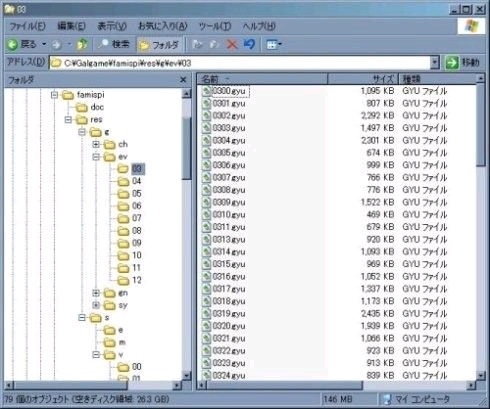Expand the ch folder node
Image resolution: width=490 pixels, height=409 pixels.
[x=96, y=144]
